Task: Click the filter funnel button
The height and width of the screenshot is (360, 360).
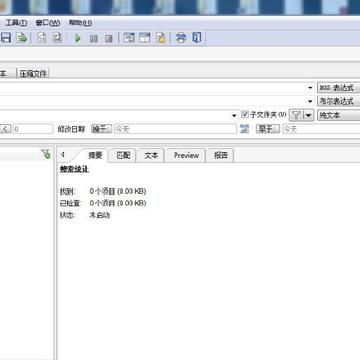Action: click(296, 115)
